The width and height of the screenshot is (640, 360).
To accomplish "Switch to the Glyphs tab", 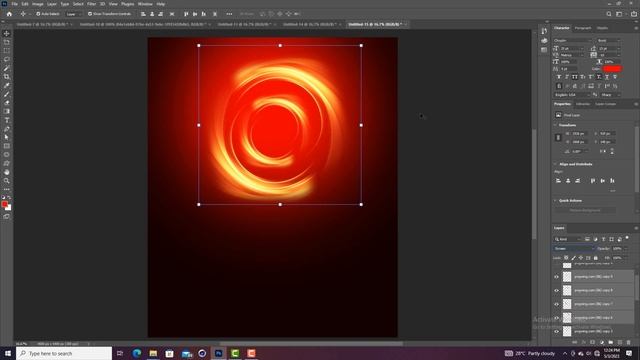I will tap(602, 28).
